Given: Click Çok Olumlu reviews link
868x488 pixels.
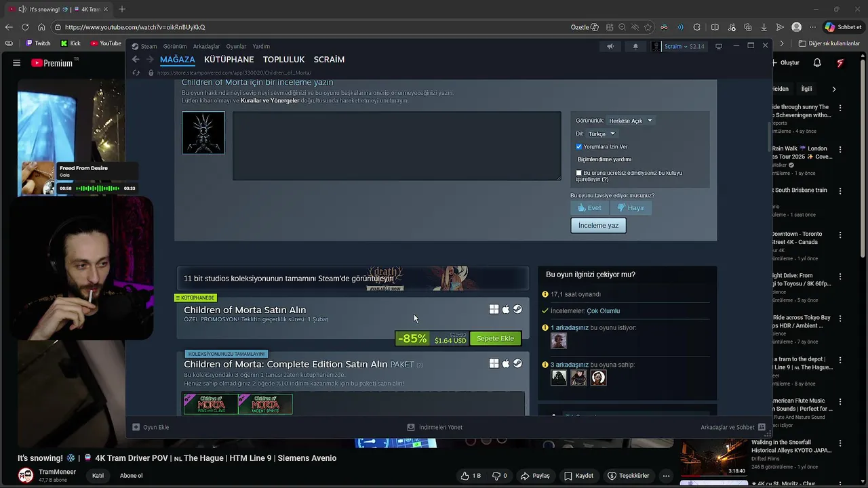Looking at the screenshot, I should (x=603, y=311).
